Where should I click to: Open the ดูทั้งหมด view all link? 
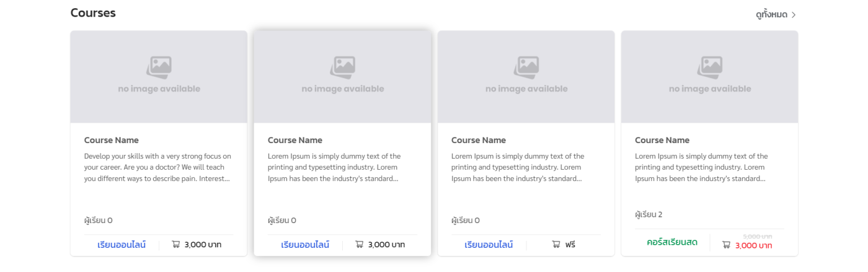click(771, 15)
